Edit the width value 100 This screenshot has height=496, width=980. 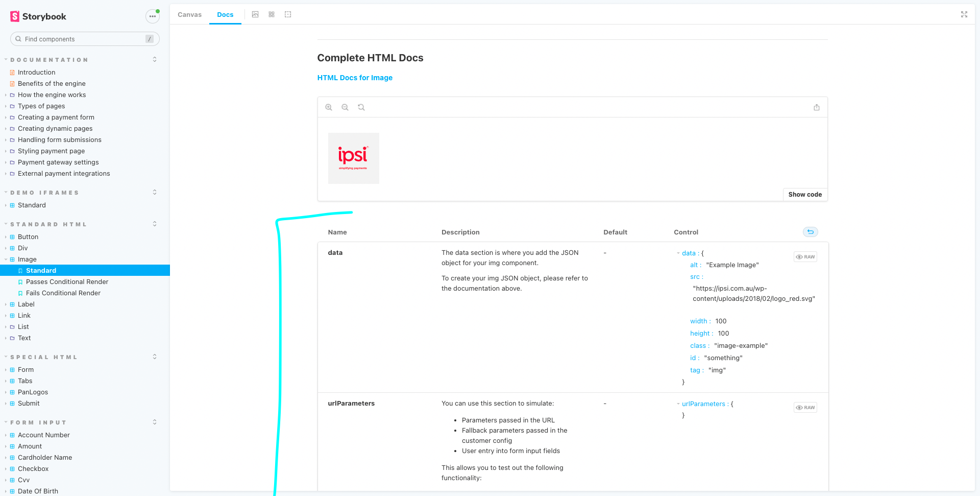pyautogui.click(x=721, y=321)
